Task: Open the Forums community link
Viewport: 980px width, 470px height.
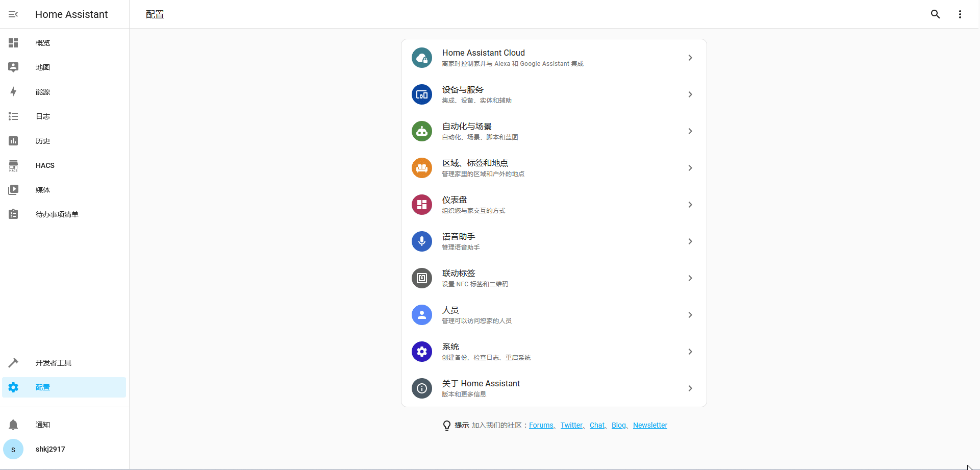Action: coord(541,425)
